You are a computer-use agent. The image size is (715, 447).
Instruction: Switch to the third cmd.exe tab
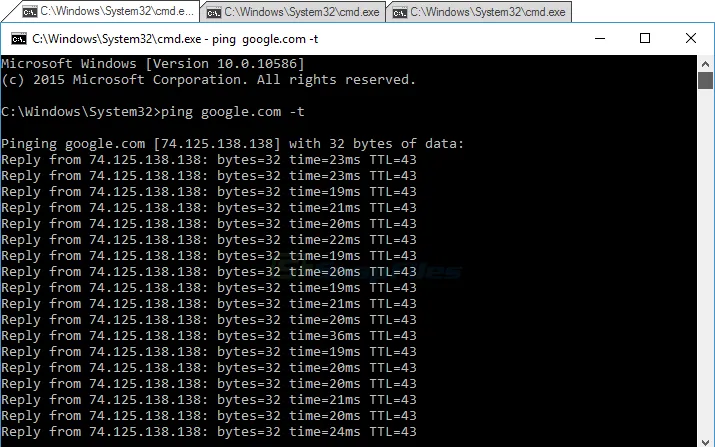pos(479,12)
